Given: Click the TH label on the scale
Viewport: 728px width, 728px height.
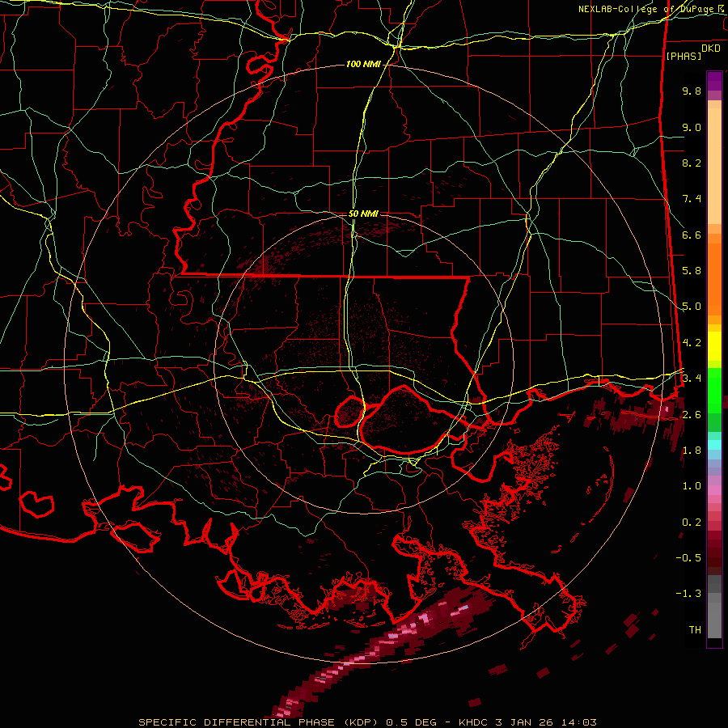Looking at the screenshot, I should click(695, 630).
